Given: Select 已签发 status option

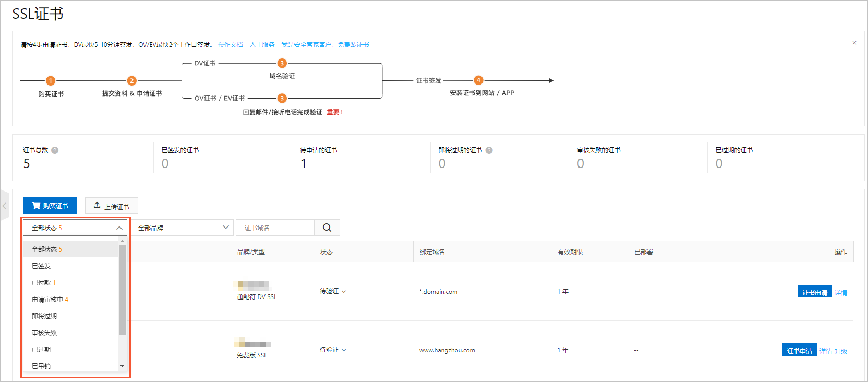Looking at the screenshot, I should [71, 266].
